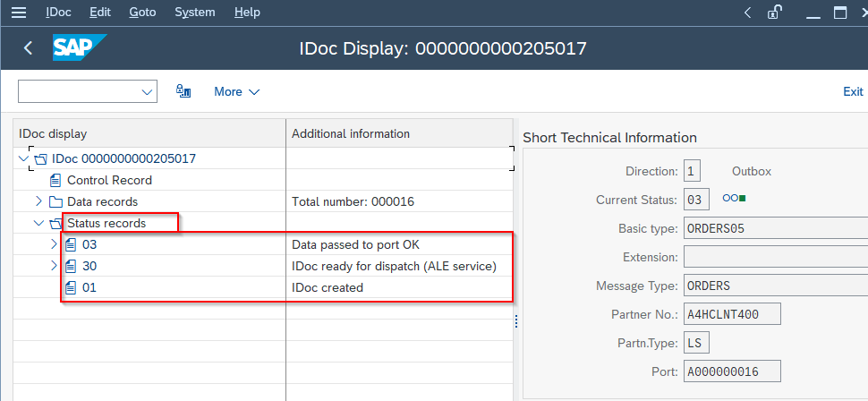868x401 pixels.
Task: Open the Goto menu
Action: 142,13
